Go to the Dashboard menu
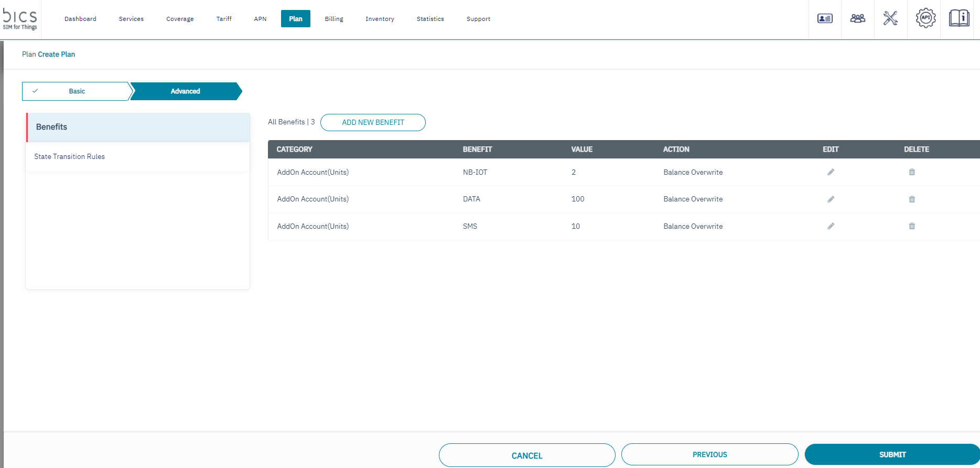 (x=80, y=19)
